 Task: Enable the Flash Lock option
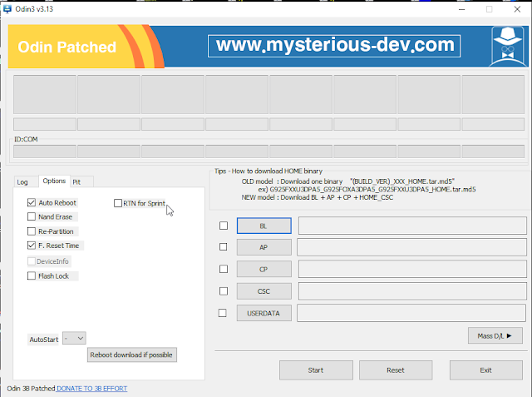(32, 275)
